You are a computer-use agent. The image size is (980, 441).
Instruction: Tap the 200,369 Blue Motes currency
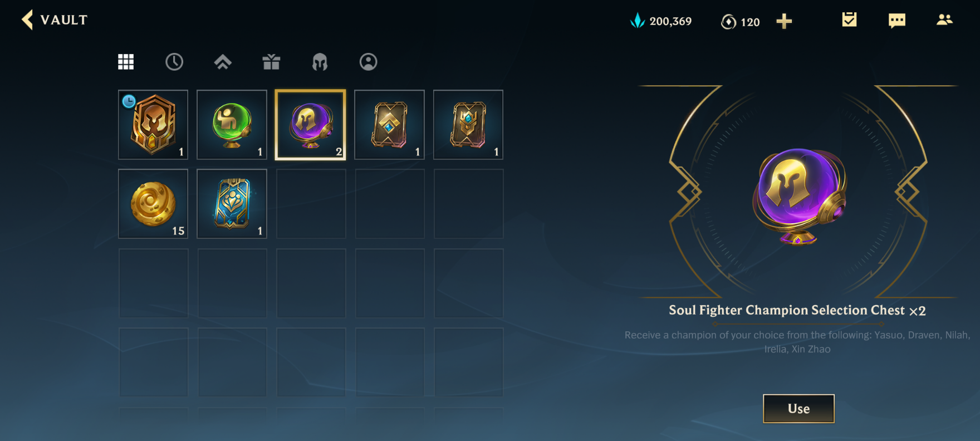pos(661,21)
